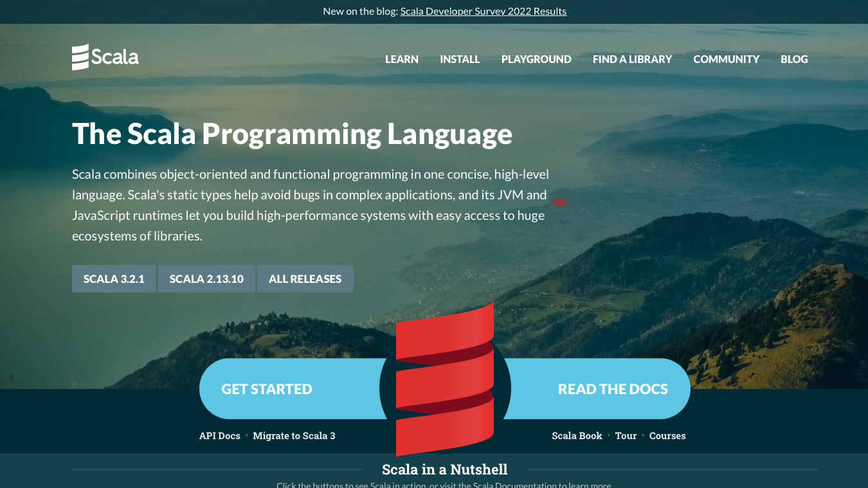The image size is (868, 488).
Task: Click the large red Scala spiral emblem
Action: click(x=445, y=379)
